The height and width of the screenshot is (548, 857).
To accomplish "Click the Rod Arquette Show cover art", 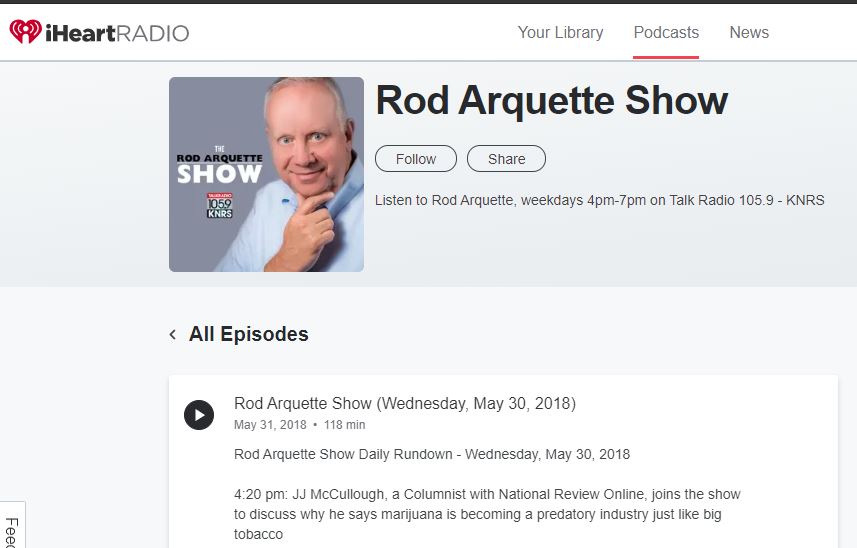I will [266, 174].
